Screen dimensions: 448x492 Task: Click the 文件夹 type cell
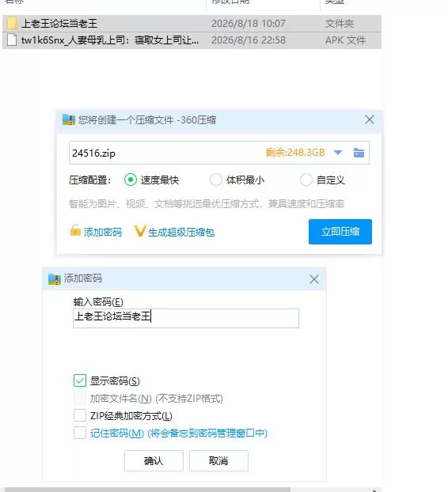click(340, 24)
